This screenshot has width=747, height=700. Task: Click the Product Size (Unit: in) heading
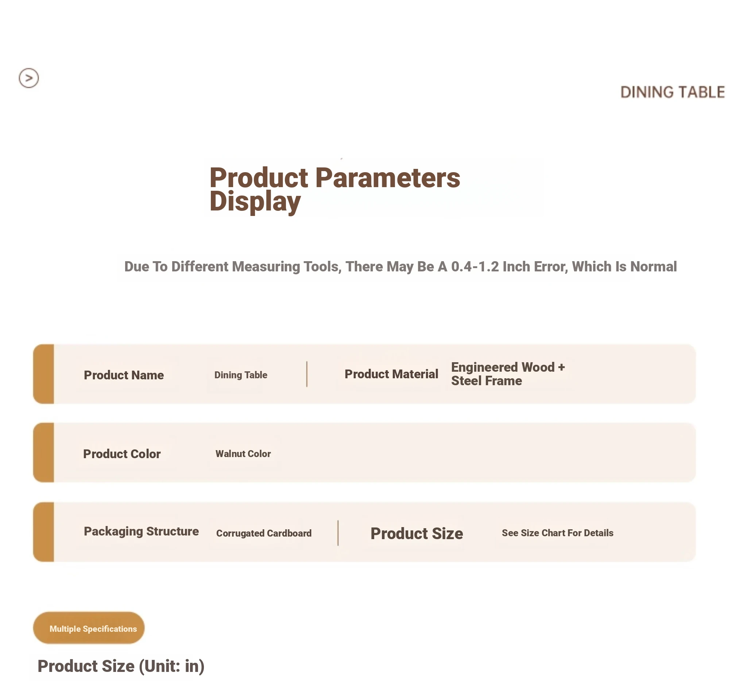[x=121, y=666]
